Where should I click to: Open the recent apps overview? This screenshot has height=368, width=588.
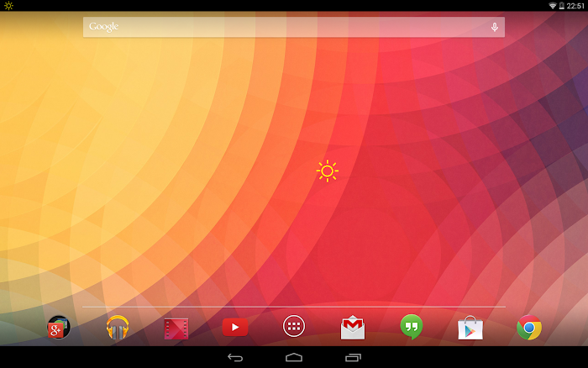(353, 358)
